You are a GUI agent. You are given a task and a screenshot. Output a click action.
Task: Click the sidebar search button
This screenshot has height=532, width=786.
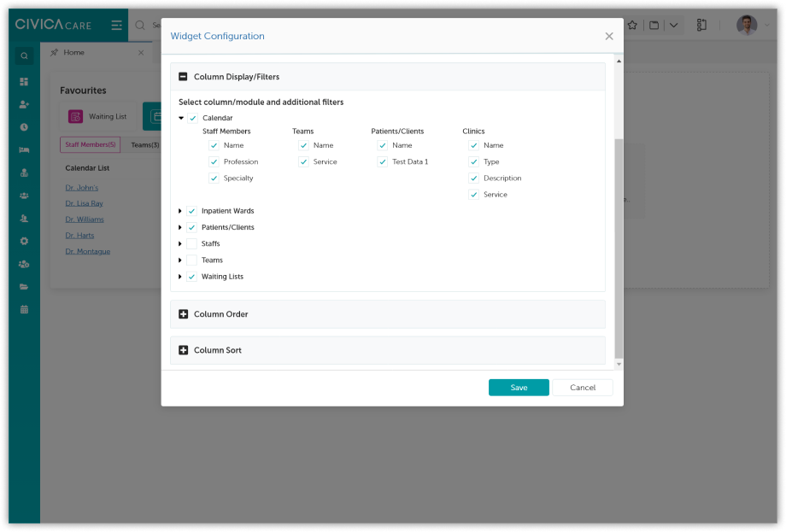(x=24, y=56)
